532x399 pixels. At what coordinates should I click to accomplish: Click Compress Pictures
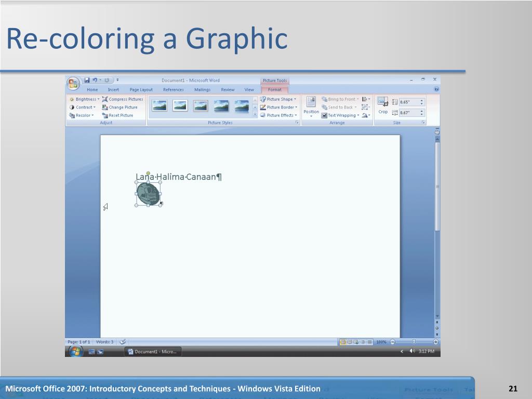tap(123, 99)
